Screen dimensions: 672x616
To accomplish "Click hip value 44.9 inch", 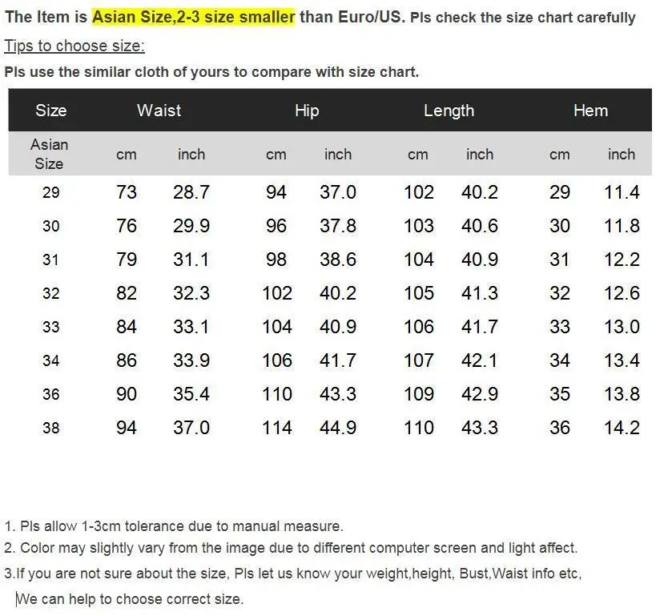I will pos(338,428).
